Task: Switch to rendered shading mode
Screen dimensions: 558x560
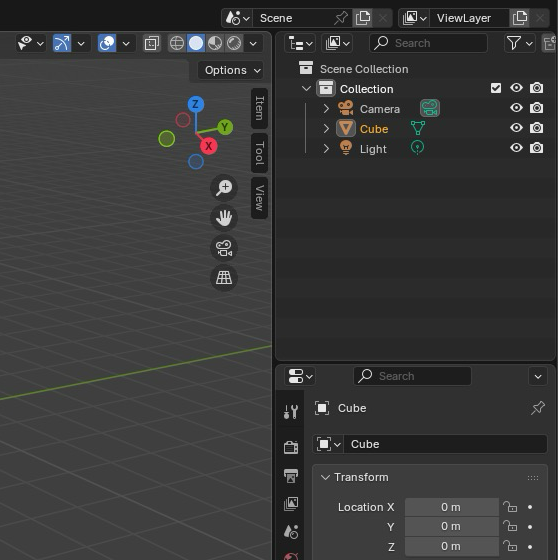Action: [234, 44]
